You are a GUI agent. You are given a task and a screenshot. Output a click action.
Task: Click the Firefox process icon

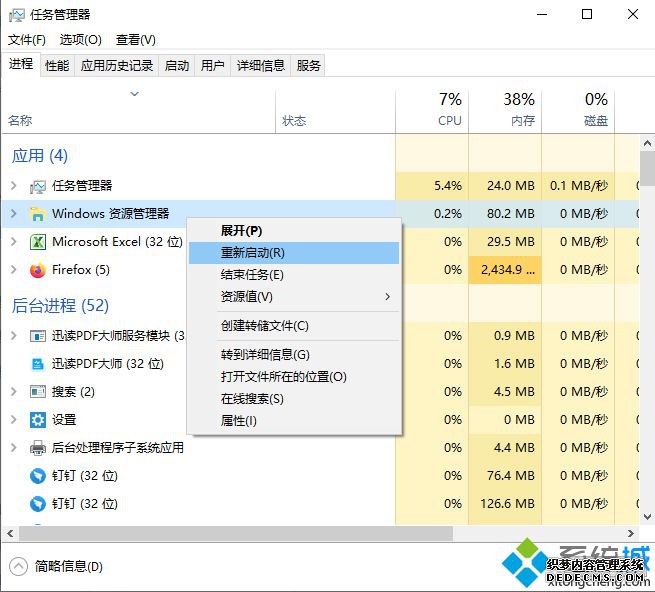[x=38, y=270]
